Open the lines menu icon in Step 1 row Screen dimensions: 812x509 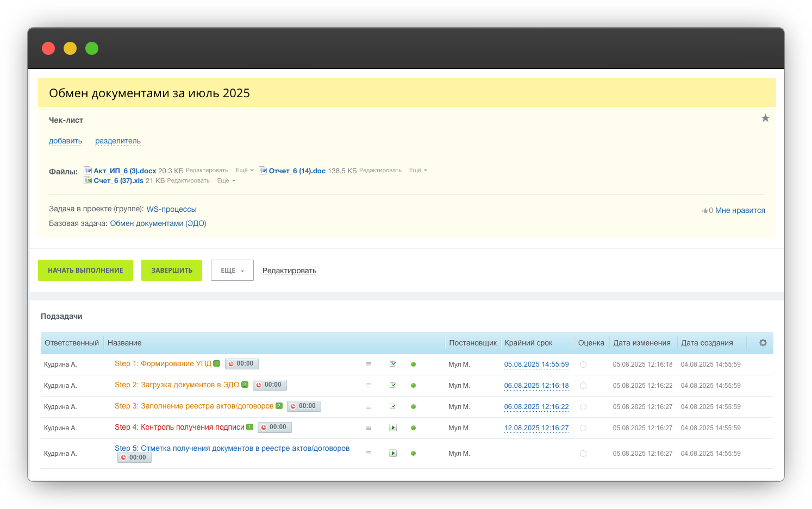[x=368, y=365]
